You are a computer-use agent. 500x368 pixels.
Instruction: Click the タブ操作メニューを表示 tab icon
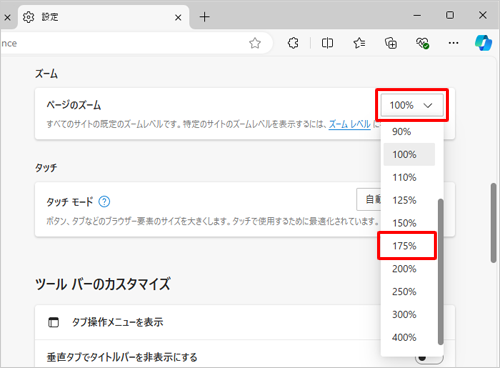pos(54,322)
